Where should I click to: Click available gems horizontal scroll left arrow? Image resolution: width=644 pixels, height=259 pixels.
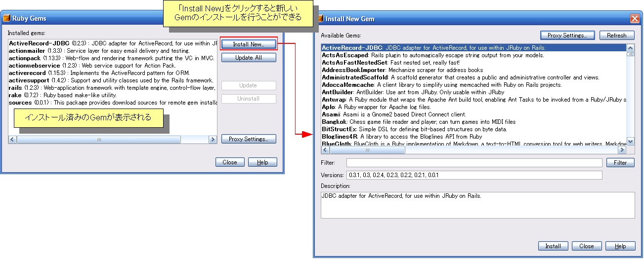[325, 150]
